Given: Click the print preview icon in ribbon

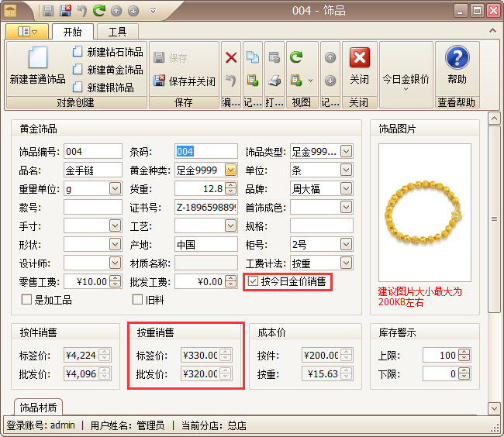Looking at the screenshot, I should (274, 57).
